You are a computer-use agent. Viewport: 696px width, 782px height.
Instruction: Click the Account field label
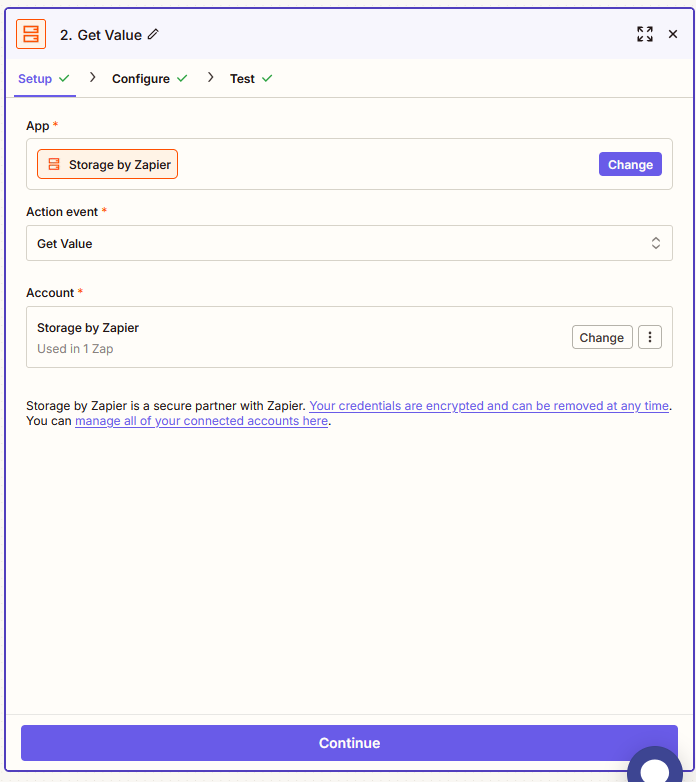(50, 293)
